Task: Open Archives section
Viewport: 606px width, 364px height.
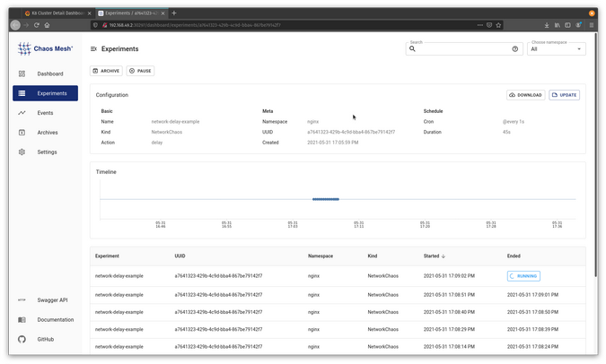Action: pos(45,133)
